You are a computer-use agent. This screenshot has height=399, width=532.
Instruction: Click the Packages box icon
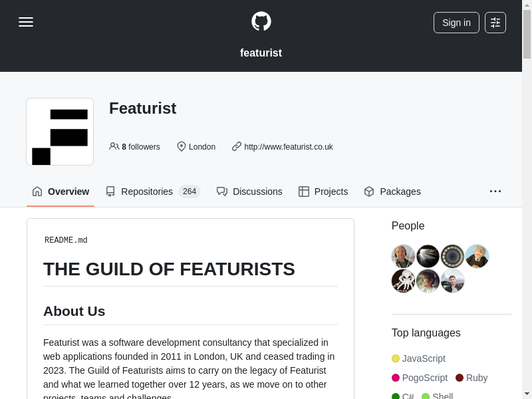click(x=369, y=192)
